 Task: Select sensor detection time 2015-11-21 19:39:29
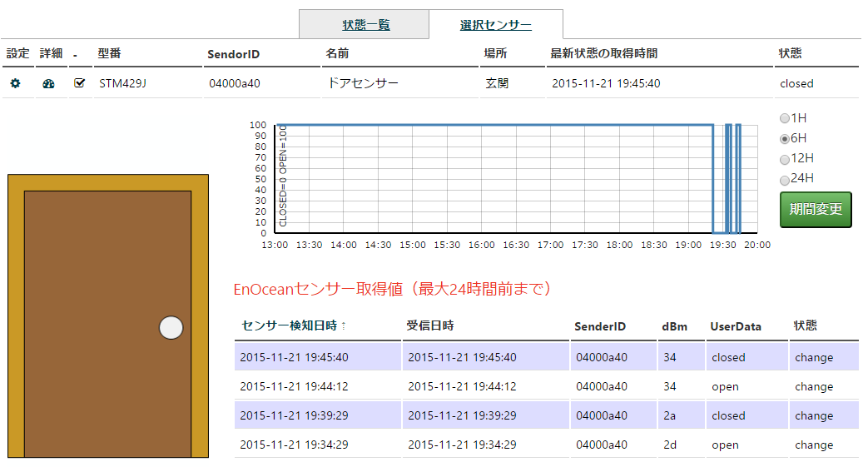pos(294,415)
